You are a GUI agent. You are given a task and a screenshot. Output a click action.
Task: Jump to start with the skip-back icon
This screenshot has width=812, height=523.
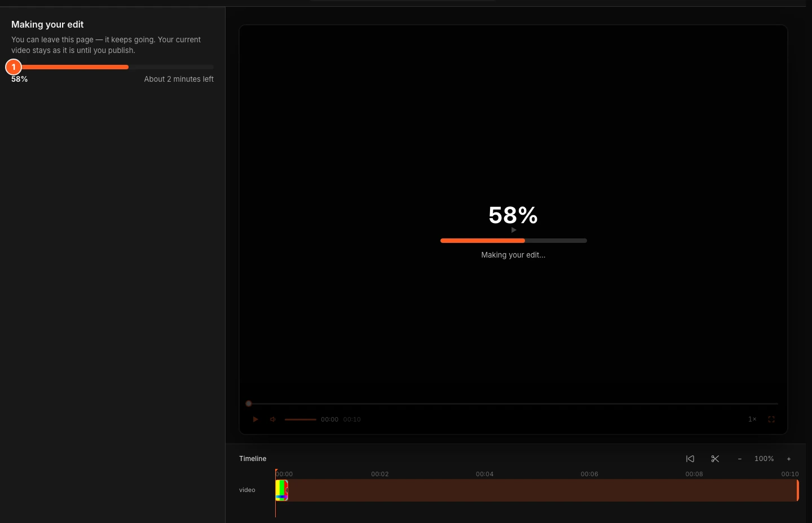(x=690, y=459)
